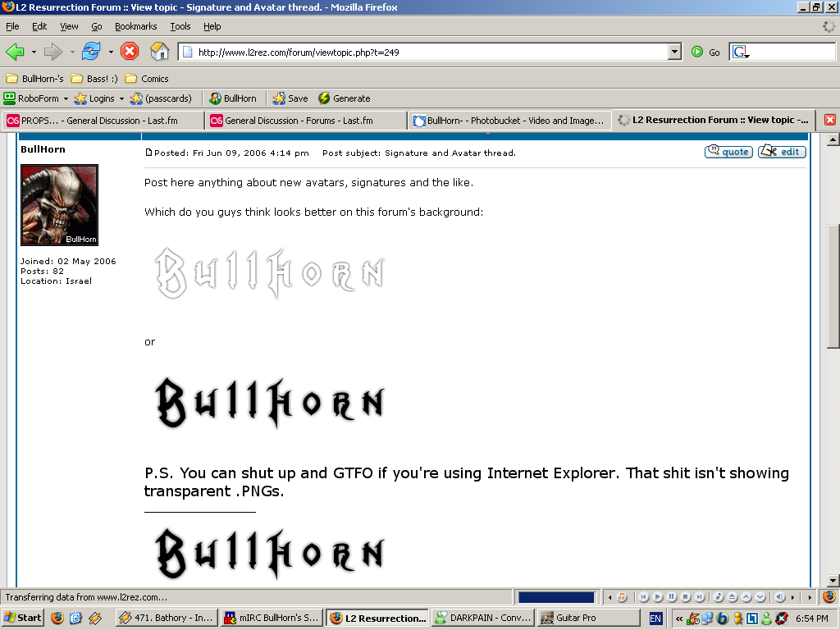Expand volume controls with right arrow
This screenshot has width=840, height=630.
click(793, 597)
